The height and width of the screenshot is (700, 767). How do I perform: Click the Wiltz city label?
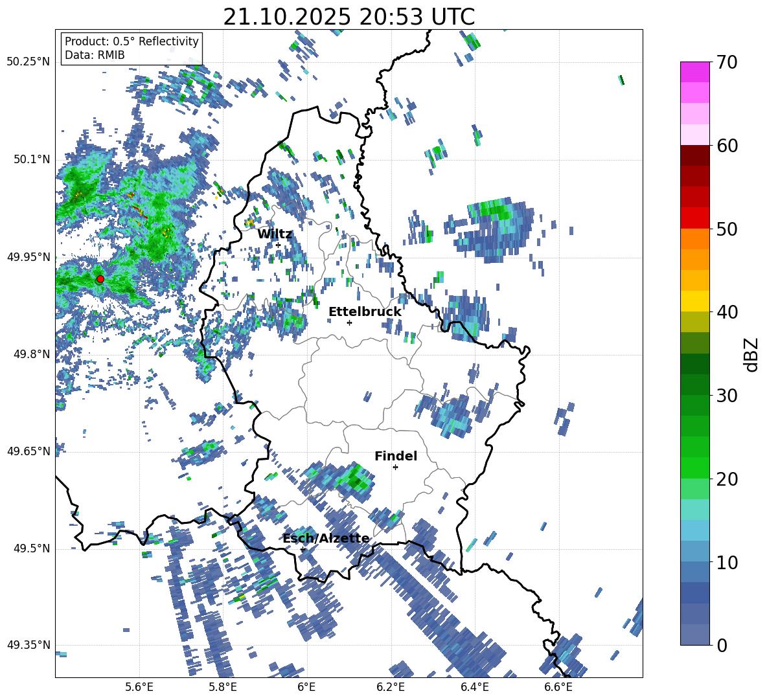click(275, 234)
